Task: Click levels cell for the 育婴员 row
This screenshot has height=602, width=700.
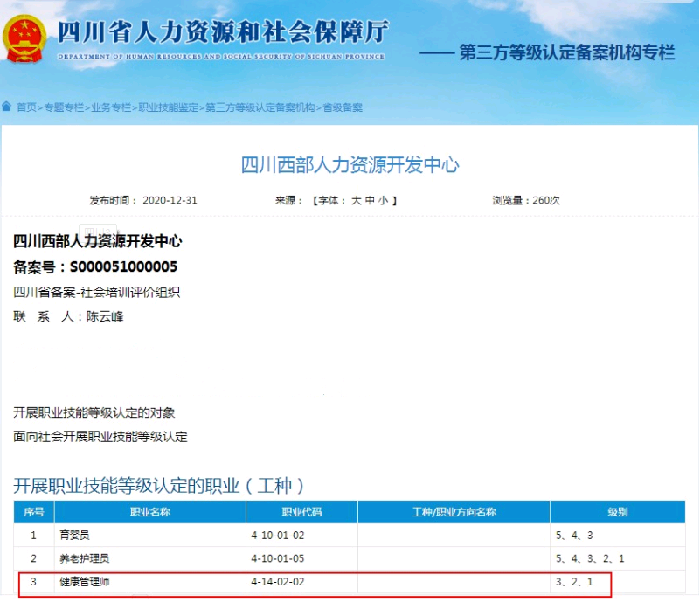Action: (618, 535)
